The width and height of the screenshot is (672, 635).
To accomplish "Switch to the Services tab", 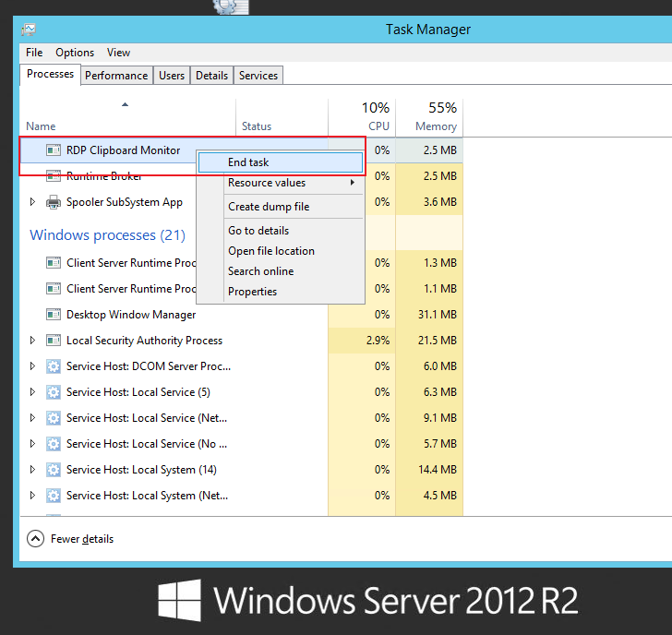I will pos(258,76).
